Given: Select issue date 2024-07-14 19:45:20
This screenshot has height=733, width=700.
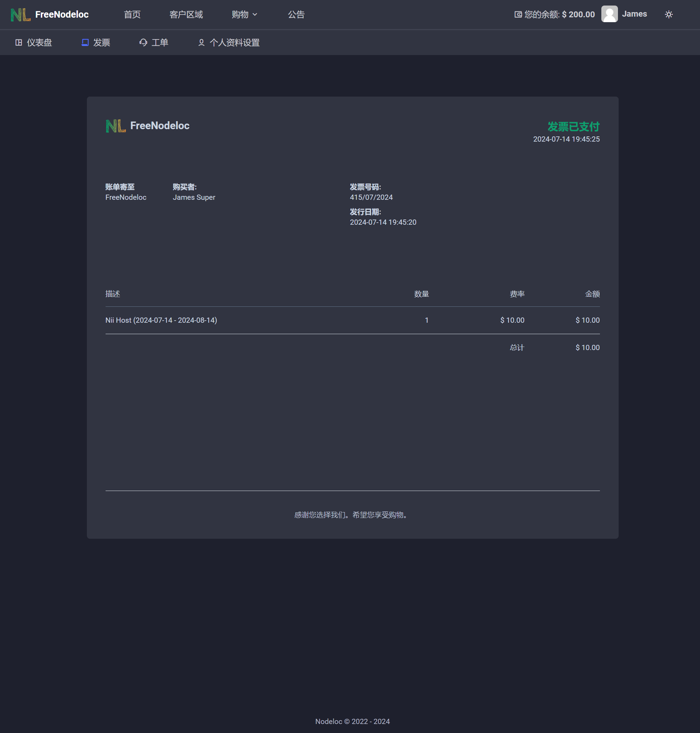Looking at the screenshot, I should click(x=383, y=222).
